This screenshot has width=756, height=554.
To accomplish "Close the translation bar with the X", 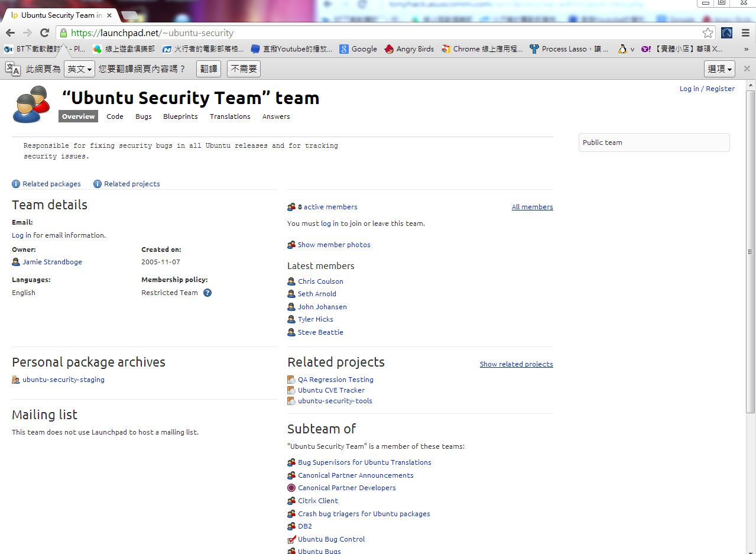I will (747, 69).
